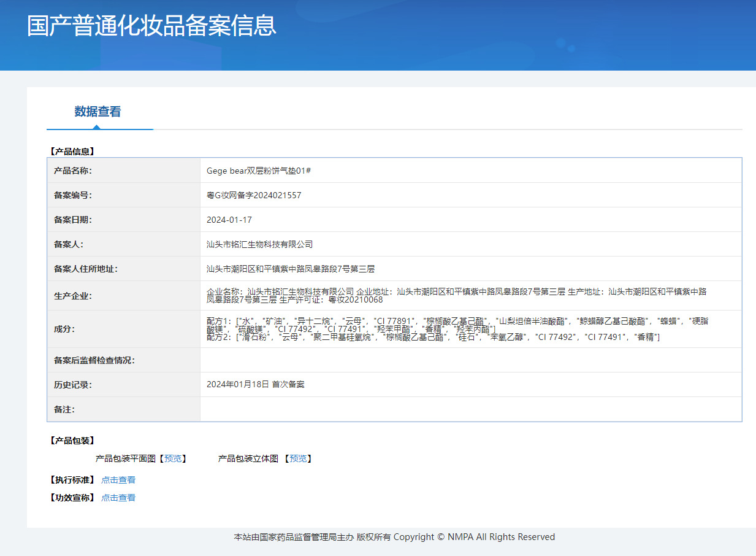The width and height of the screenshot is (756, 556).
Task: Click the 配方2 ingredient list line
Action: [x=433, y=337]
